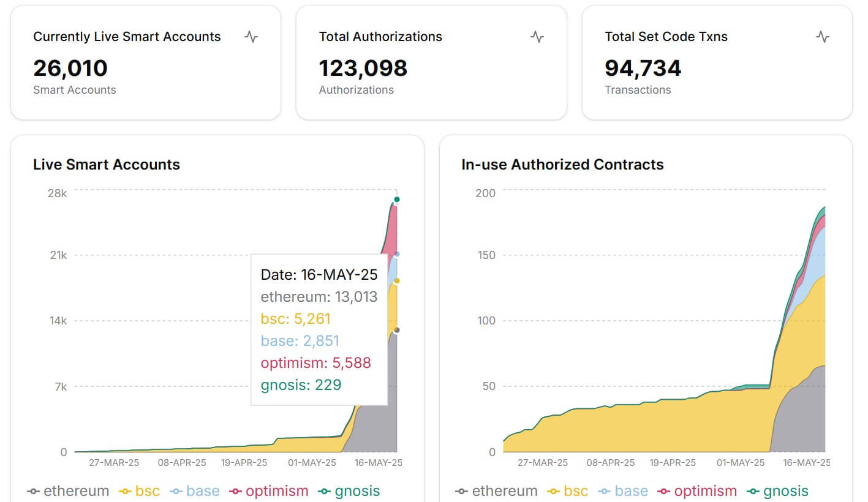Click the yellow bsc data point marker
This screenshot has height=502, width=868.
coord(397,280)
